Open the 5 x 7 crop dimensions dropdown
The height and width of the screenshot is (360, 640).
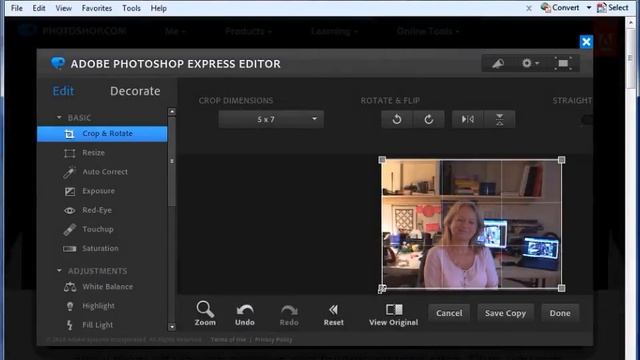click(271, 119)
